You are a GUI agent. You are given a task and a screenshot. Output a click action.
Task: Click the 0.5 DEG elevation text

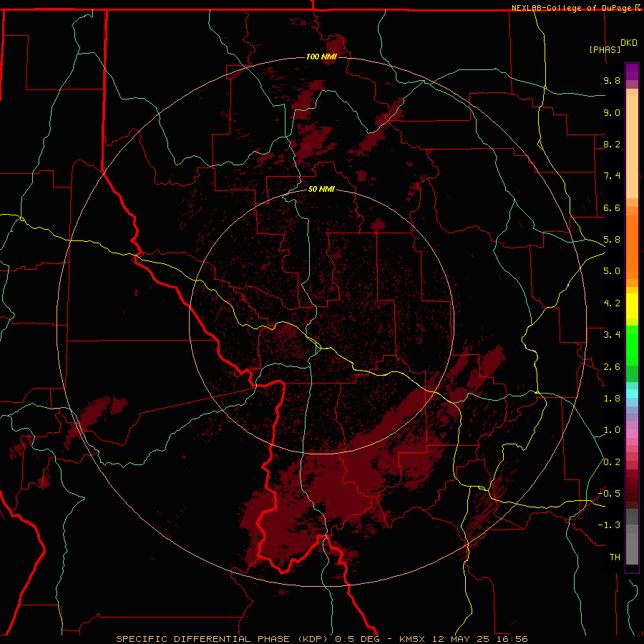click(357, 639)
